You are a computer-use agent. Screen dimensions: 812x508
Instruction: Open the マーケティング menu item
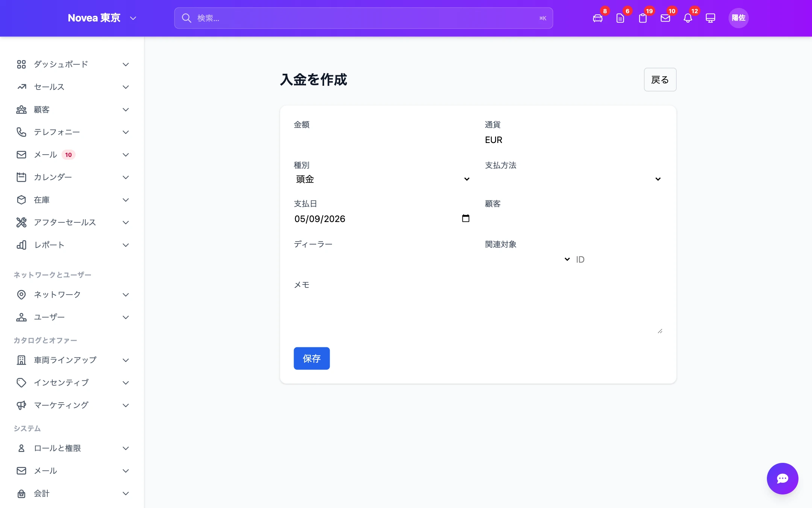click(x=73, y=405)
